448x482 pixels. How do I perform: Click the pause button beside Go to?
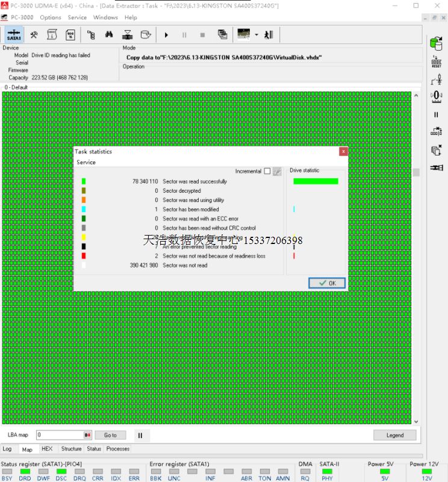coord(140,435)
